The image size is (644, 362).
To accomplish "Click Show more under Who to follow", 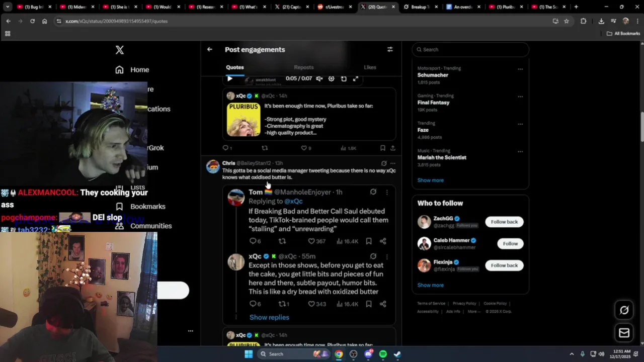I will (430, 285).
